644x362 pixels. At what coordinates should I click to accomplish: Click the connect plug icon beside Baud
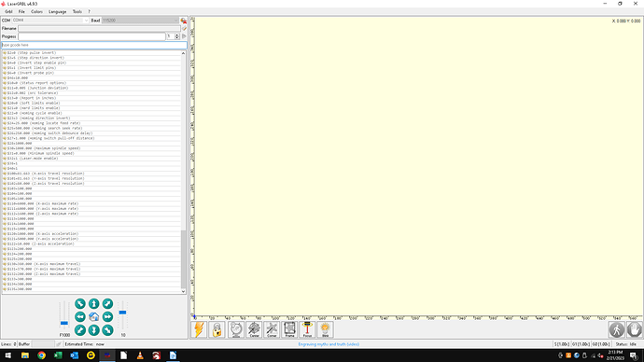click(184, 21)
